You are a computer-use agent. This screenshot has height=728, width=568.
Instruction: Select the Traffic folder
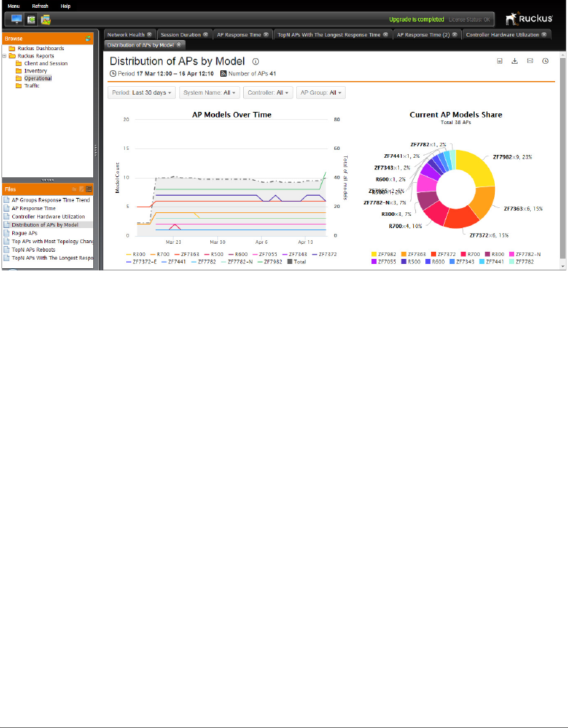pos(32,85)
